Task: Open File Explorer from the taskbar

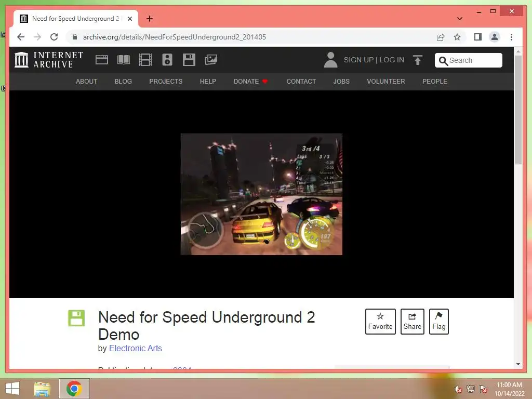Action: pos(42,389)
